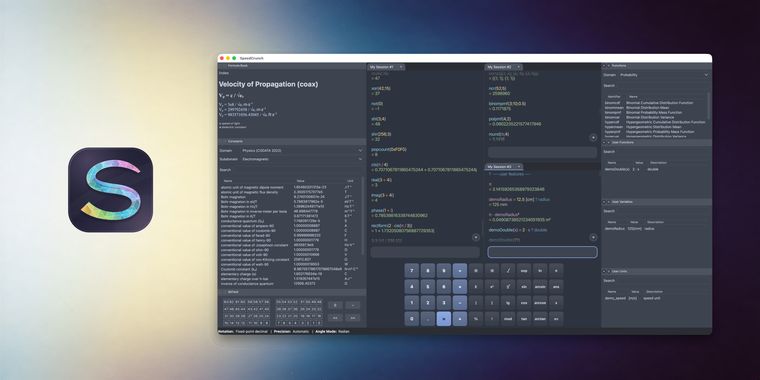Collapse the Formula Book panel header

[x=292, y=65]
